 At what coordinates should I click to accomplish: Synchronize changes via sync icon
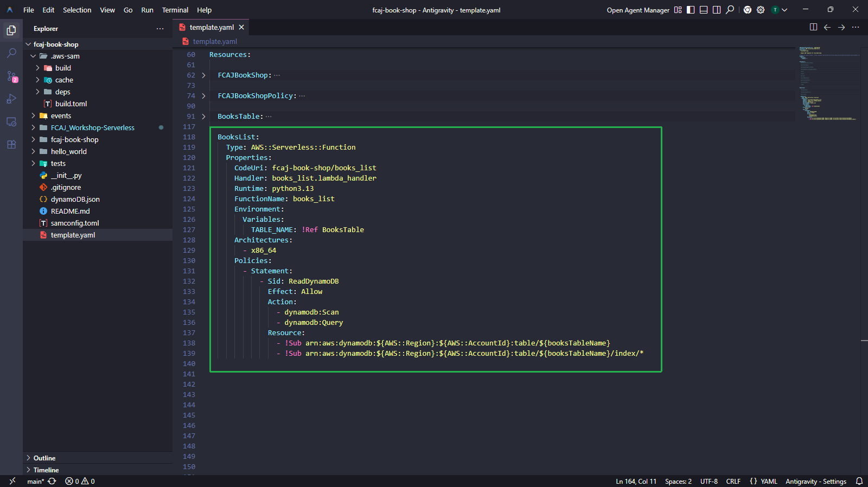coord(52,481)
